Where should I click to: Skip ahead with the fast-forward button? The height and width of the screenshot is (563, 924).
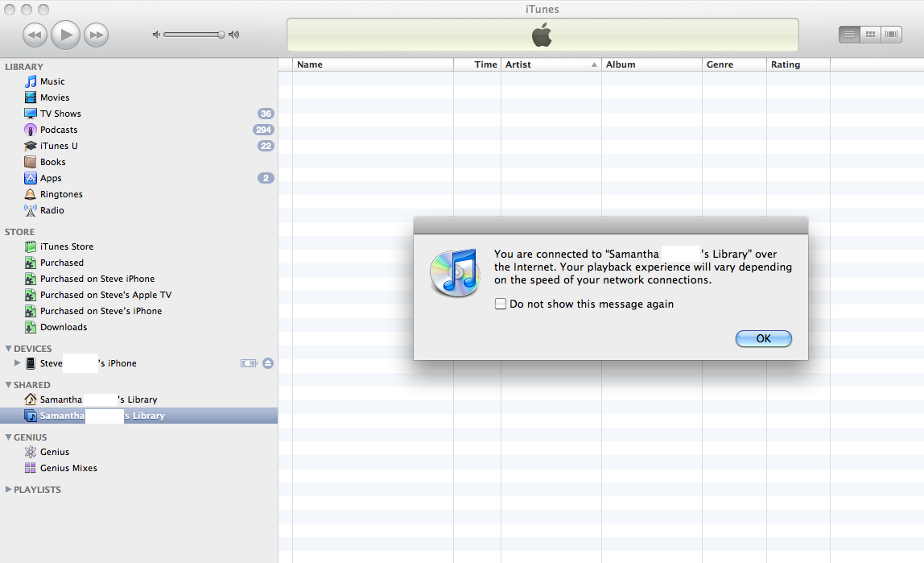pos(96,35)
